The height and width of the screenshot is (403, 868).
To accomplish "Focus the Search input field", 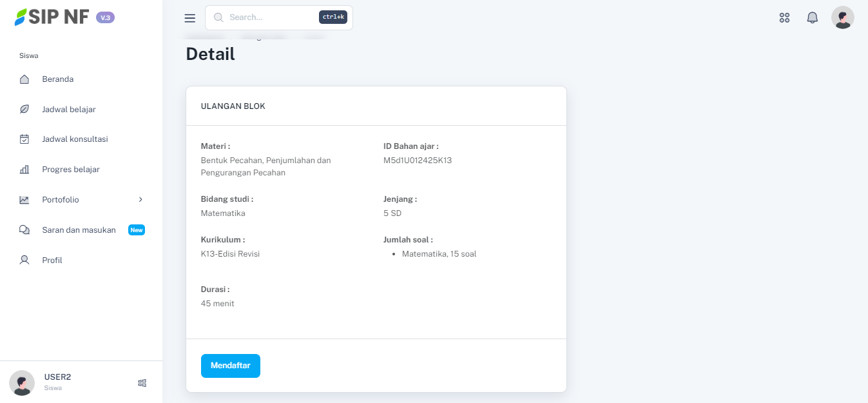I will (x=271, y=17).
